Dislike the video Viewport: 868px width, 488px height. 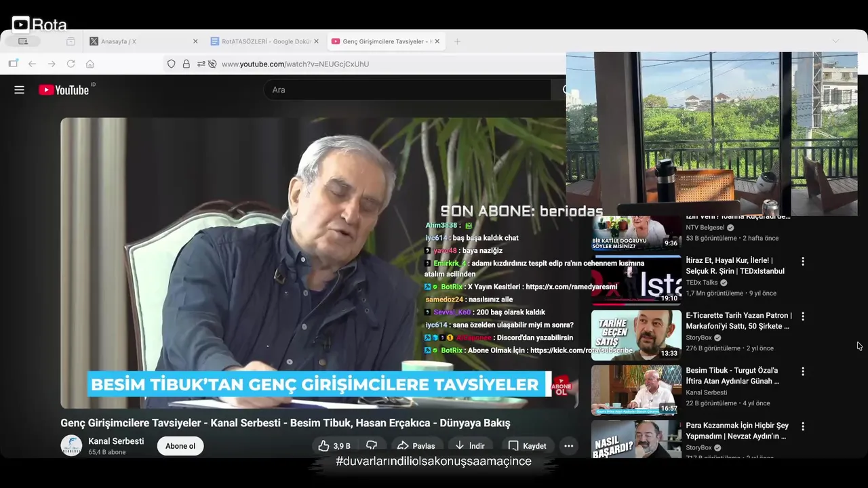point(372,446)
